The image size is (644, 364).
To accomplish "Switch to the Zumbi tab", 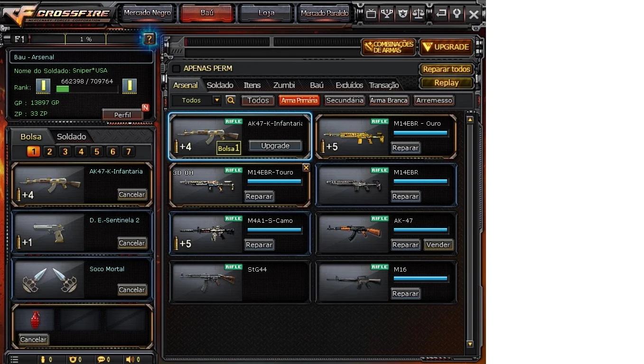I will tap(284, 85).
